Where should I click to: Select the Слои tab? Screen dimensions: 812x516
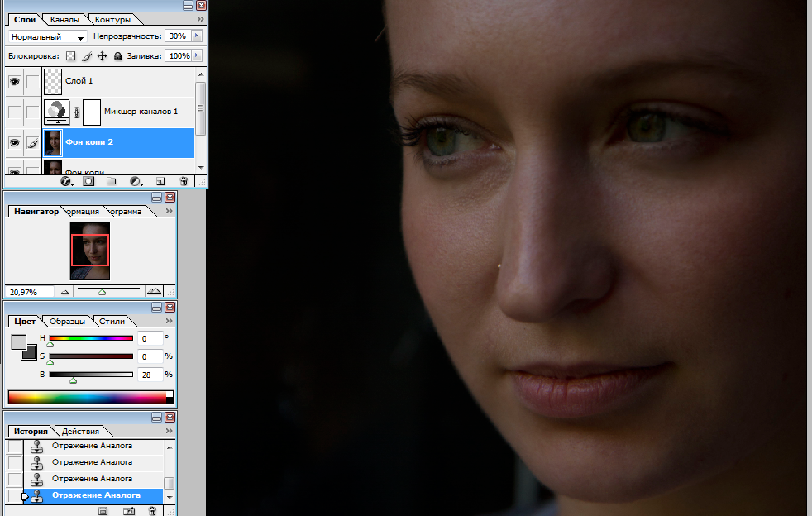coord(25,20)
